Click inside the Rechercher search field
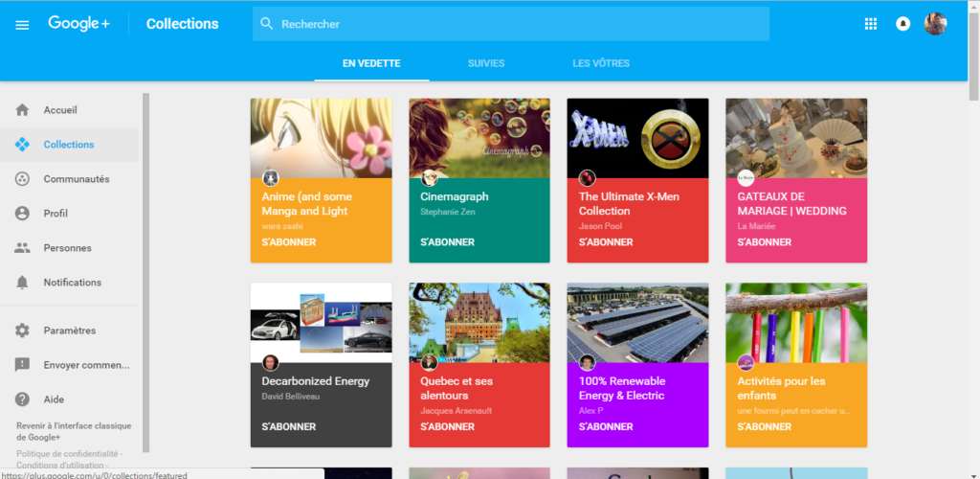The height and width of the screenshot is (479, 980). pos(511,24)
